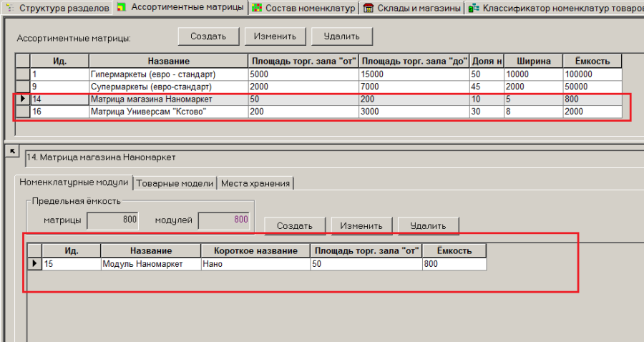Click Изменить button for assortment matrices
This screenshot has height=342, width=644.
pos(275,36)
